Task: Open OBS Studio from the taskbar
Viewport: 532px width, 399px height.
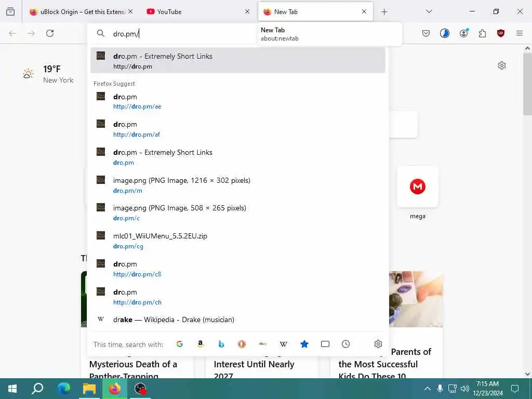Action: coord(140,389)
